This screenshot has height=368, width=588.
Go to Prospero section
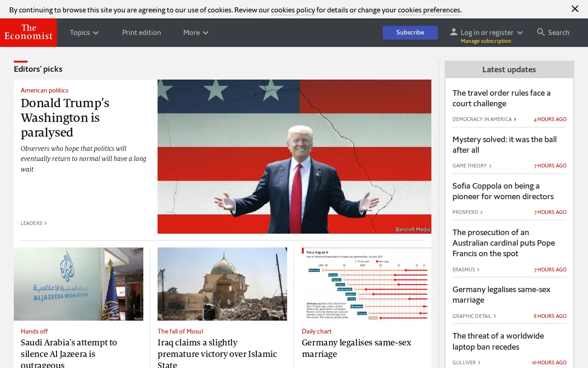click(x=468, y=212)
